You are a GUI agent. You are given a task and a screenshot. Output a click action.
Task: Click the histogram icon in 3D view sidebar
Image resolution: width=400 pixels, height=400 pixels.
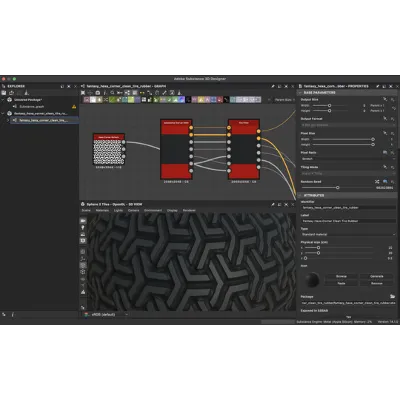point(83,292)
